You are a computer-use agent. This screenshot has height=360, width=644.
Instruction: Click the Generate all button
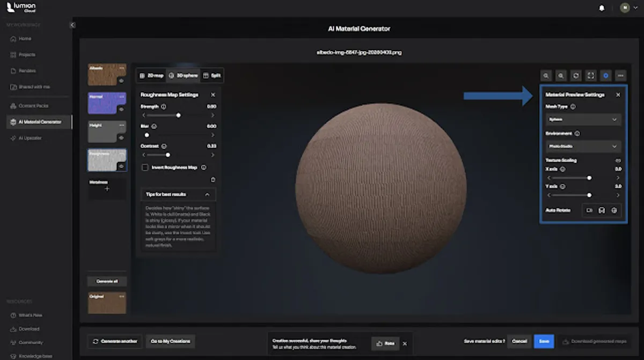[107, 281]
